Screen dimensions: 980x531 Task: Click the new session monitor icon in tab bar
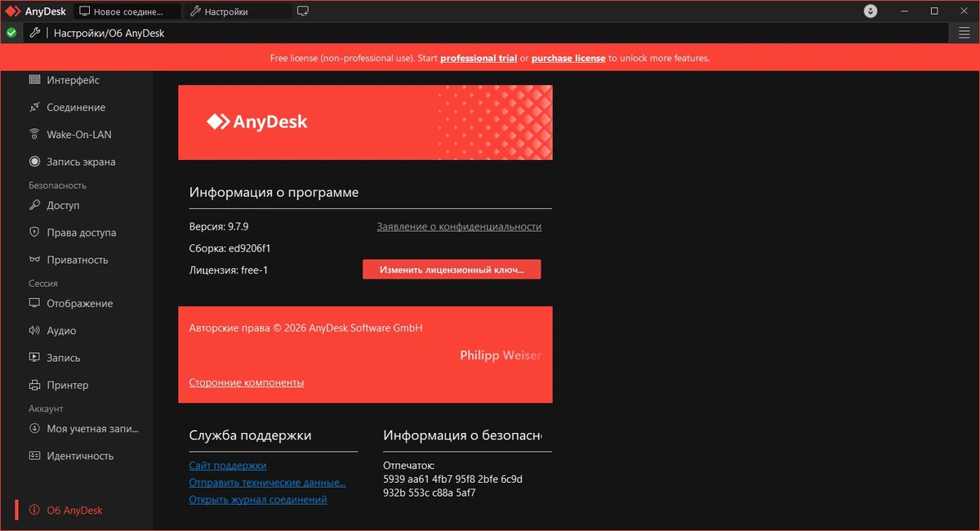303,11
